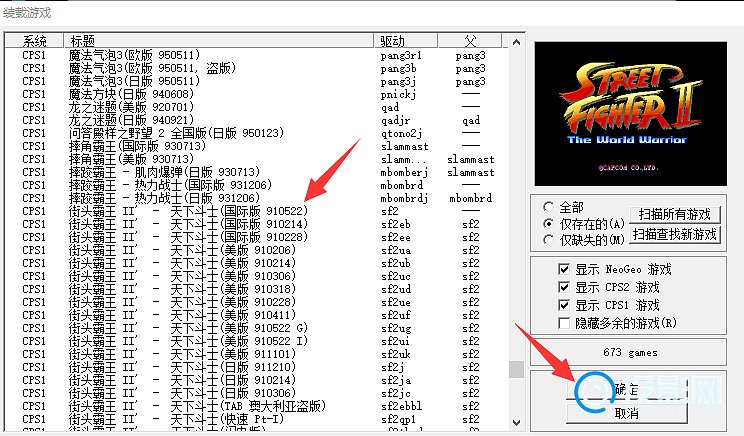The height and width of the screenshot is (436, 744).
Task: Select 摔角霸王(美版 930713) row
Action: pos(256,159)
